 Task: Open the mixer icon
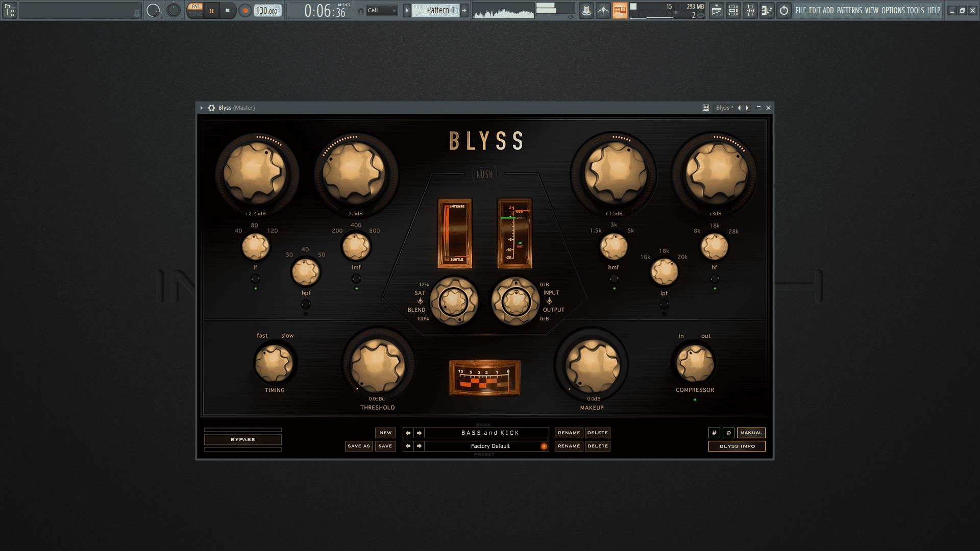pyautogui.click(x=750, y=10)
